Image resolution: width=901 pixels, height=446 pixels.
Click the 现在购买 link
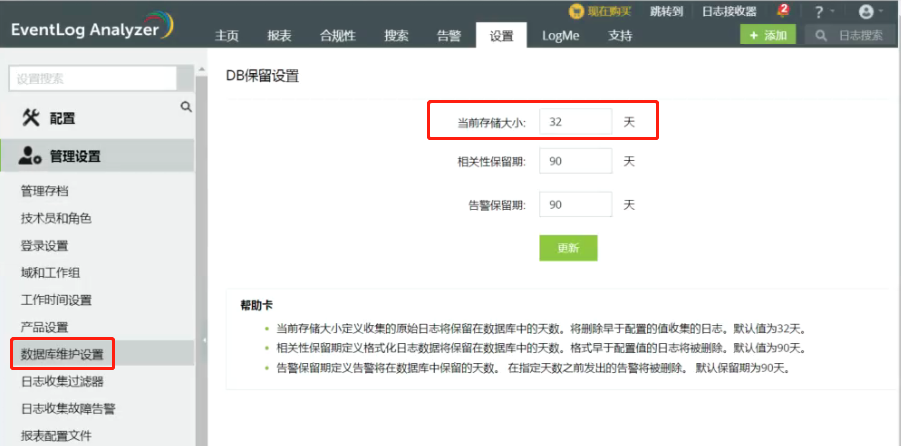pos(609,11)
